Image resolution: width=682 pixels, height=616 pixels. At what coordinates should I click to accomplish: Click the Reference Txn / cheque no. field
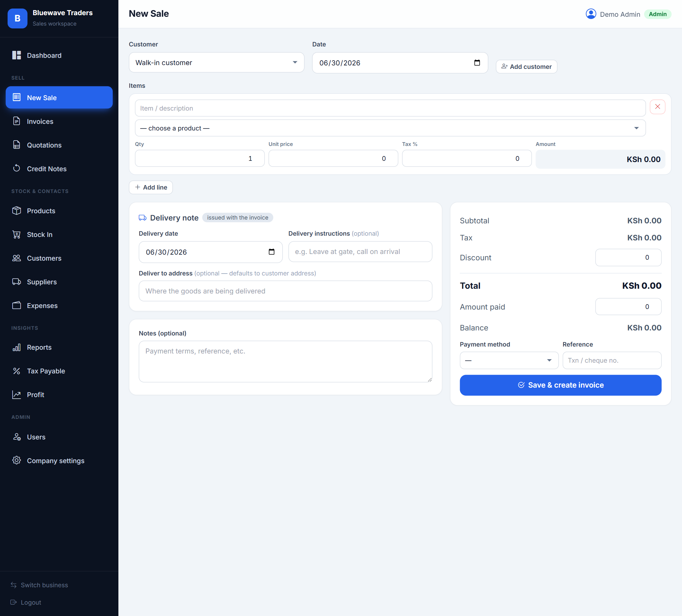point(612,360)
